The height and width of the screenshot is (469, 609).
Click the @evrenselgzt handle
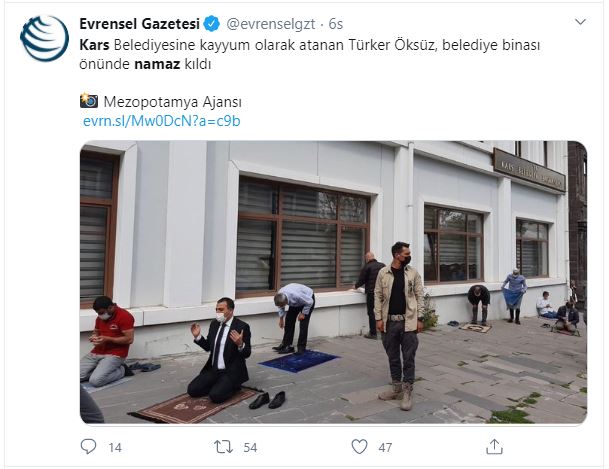coord(271,24)
